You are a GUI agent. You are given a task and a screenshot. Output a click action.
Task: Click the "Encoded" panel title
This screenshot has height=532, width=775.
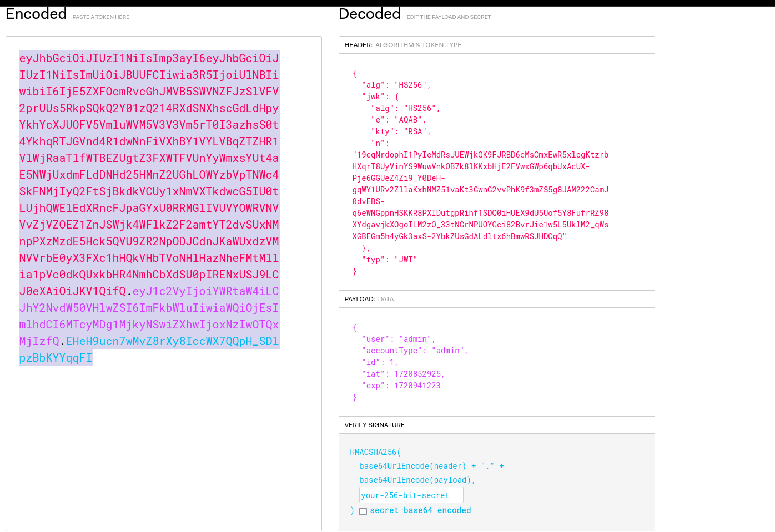coord(36,13)
